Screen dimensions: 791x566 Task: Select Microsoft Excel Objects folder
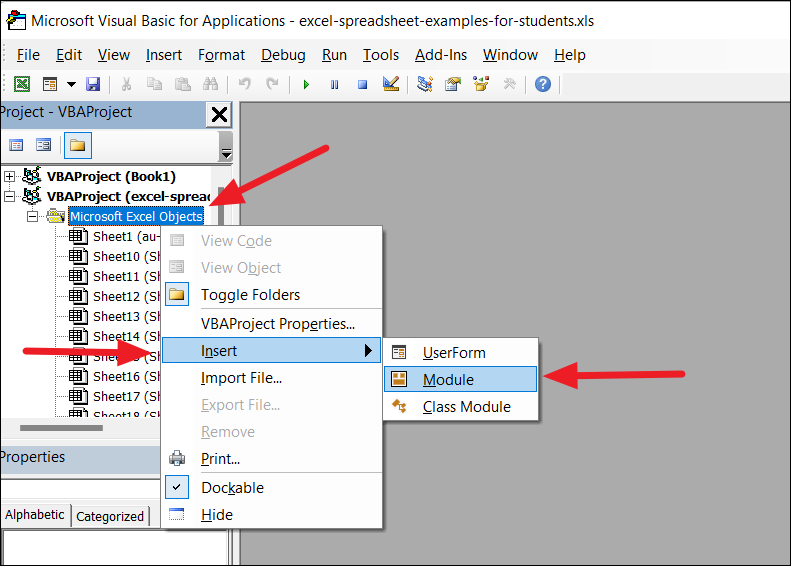[x=136, y=216]
